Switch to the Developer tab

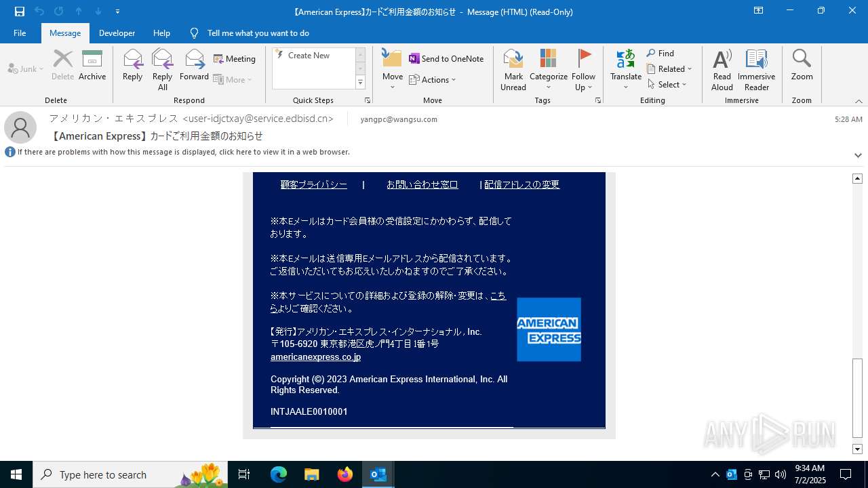[x=117, y=33]
